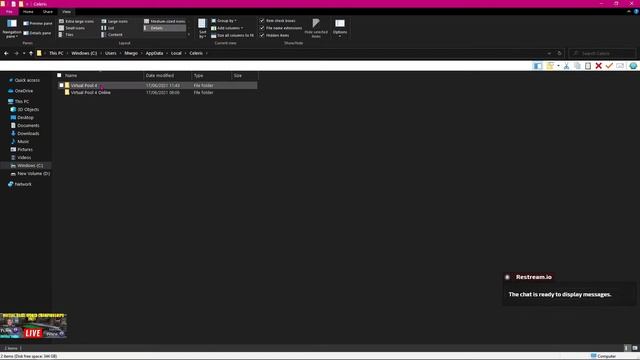Click the checkmark icon in white toolbar
The height and width of the screenshot is (360, 640).
tap(609, 66)
